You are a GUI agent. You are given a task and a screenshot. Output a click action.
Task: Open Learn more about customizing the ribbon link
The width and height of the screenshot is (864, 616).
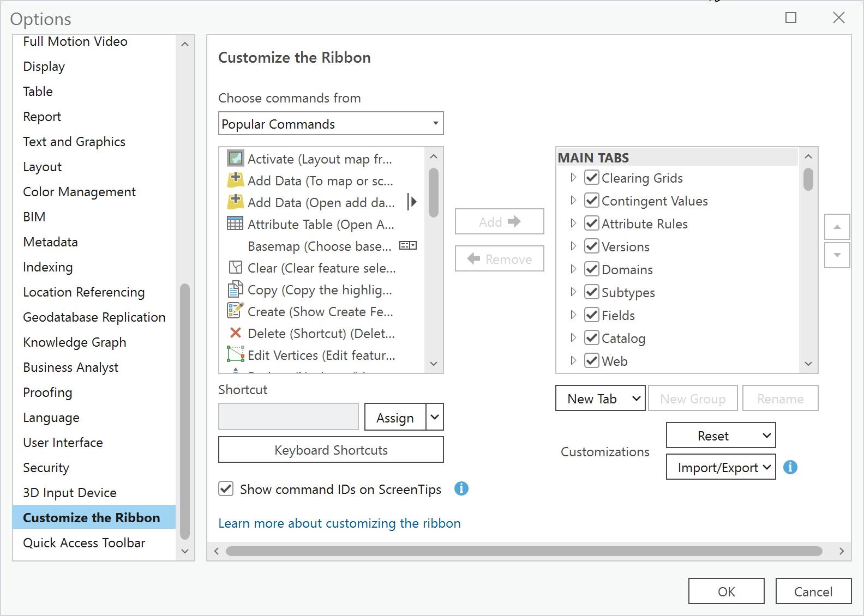tap(339, 523)
